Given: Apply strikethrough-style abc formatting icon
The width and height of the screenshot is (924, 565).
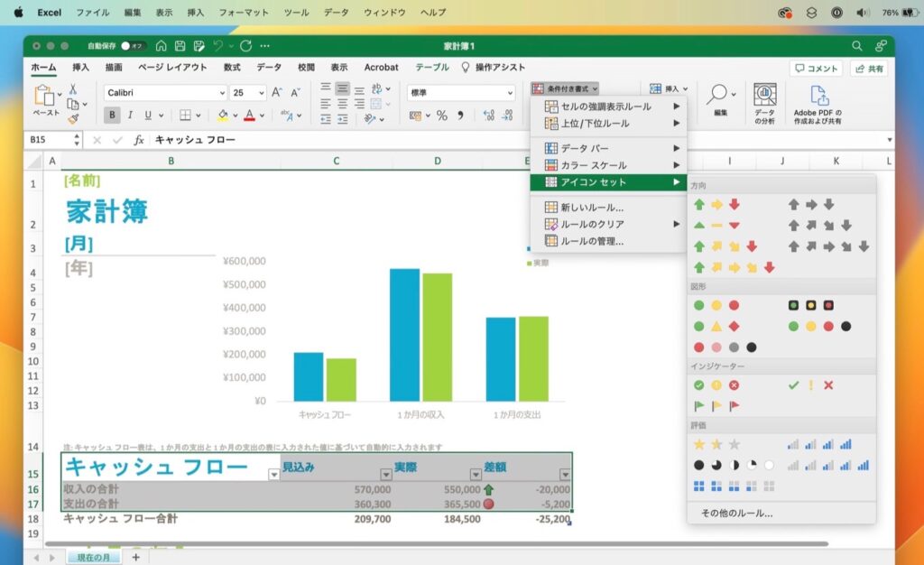Looking at the screenshot, I should click(x=286, y=116).
